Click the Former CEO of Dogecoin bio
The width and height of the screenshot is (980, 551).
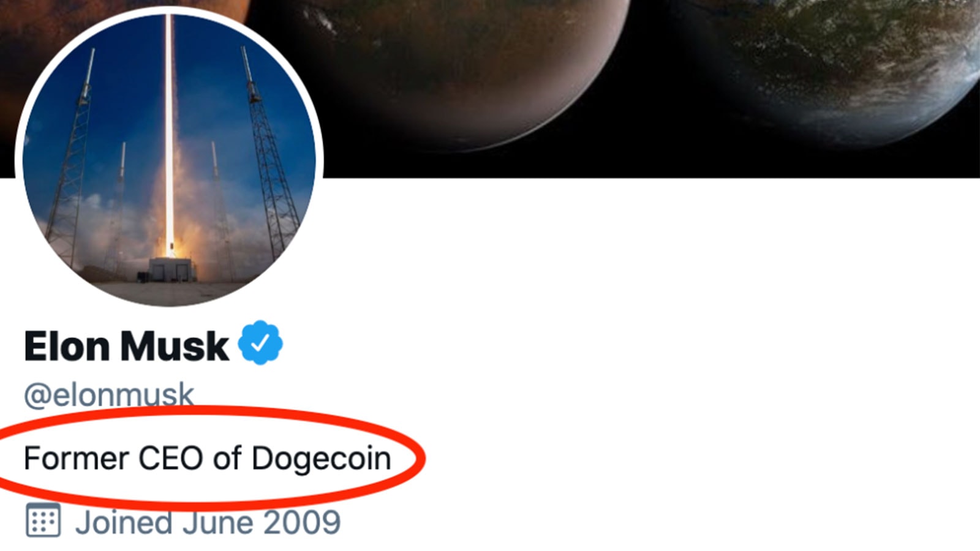coord(207,458)
